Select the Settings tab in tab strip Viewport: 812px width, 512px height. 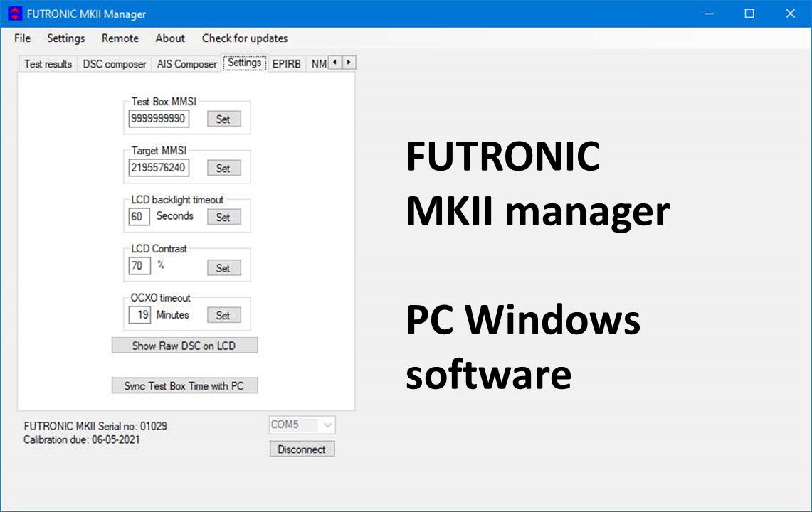[244, 63]
